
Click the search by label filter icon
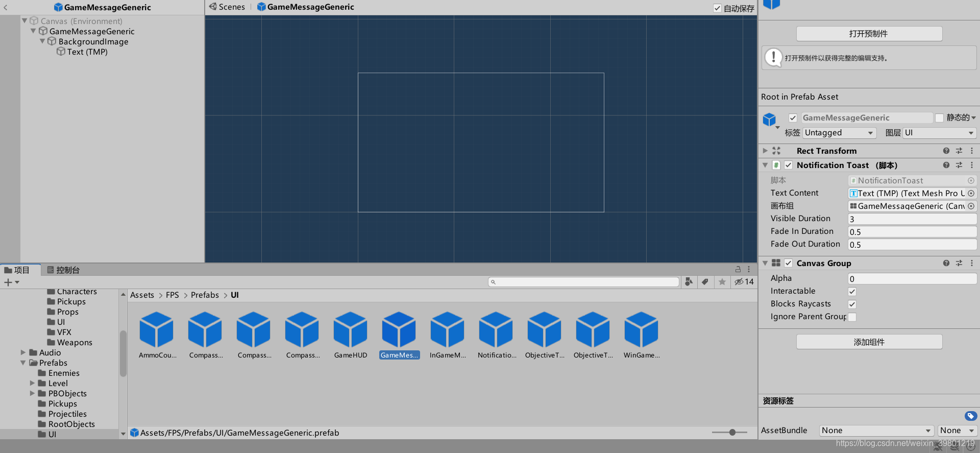click(705, 281)
